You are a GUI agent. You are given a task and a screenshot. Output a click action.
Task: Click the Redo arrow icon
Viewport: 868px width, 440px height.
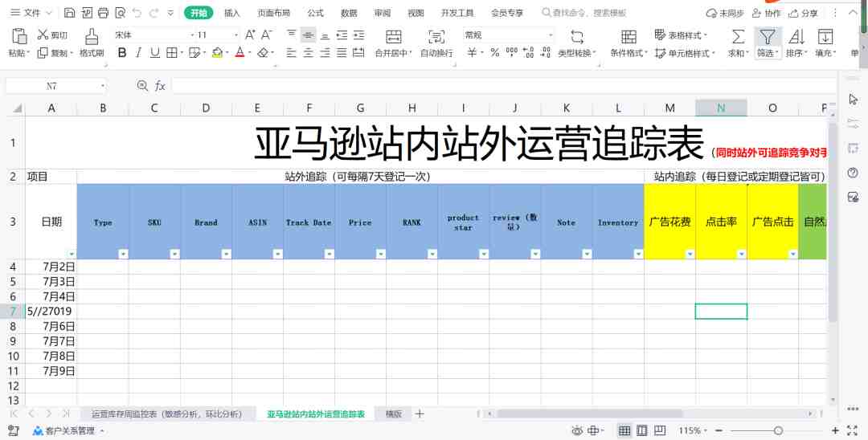pos(154,13)
